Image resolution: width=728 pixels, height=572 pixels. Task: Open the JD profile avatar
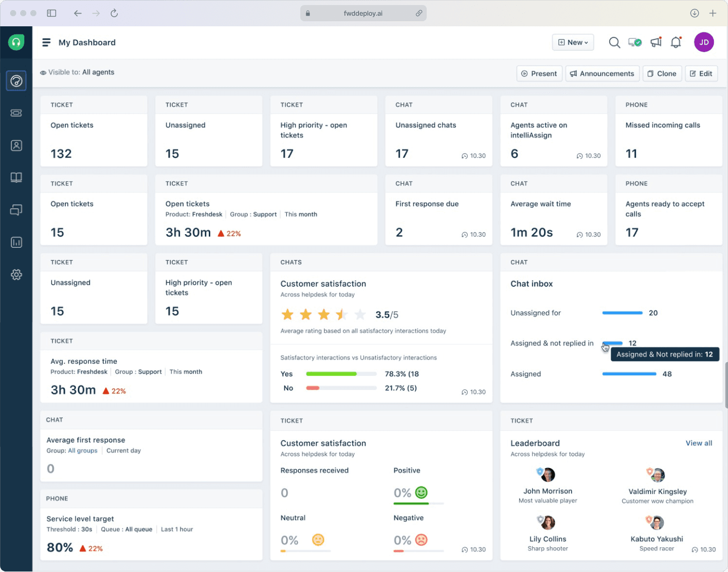[x=704, y=42]
